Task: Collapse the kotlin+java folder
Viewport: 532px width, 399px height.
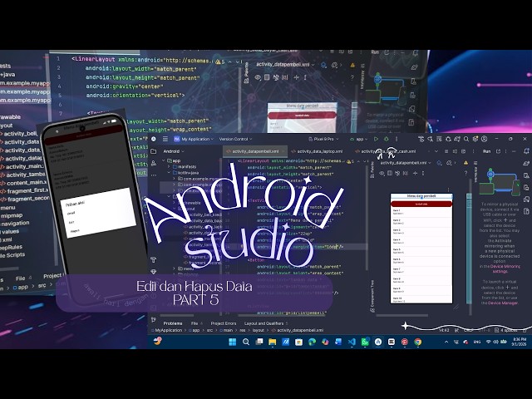Action: click(x=169, y=173)
